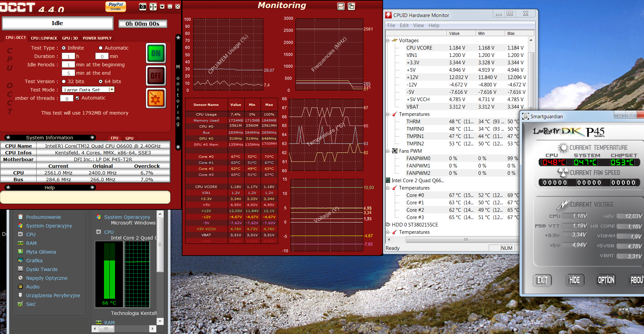
Task: Click the PayPal Donate button
Action: click(x=116, y=6)
